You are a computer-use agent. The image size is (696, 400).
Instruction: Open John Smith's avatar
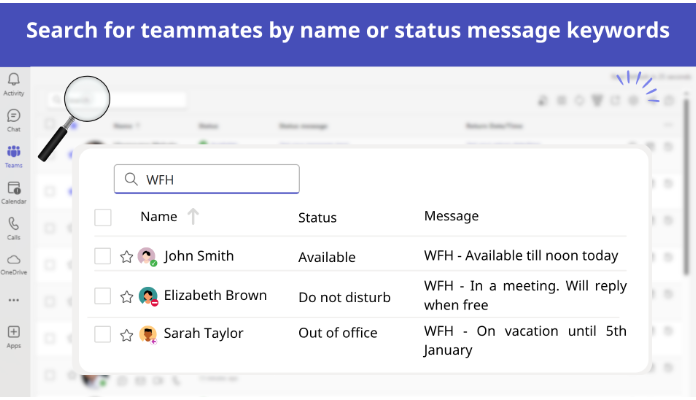[x=147, y=257]
